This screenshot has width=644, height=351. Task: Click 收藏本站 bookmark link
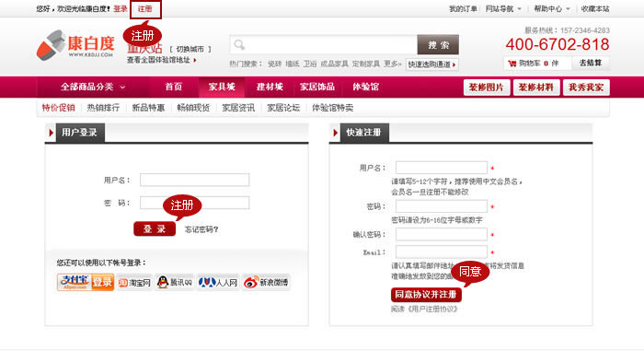click(x=595, y=8)
